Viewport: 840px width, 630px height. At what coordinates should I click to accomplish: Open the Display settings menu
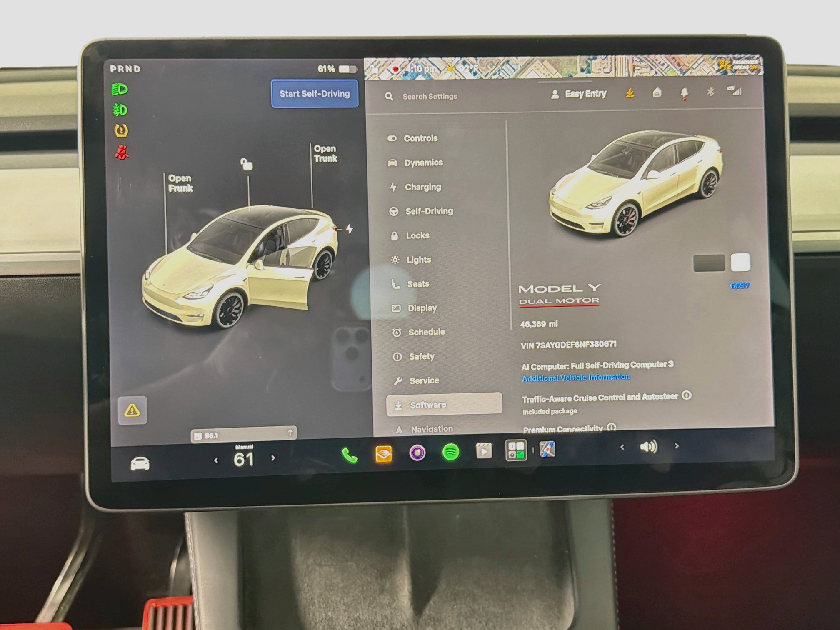click(x=415, y=308)
